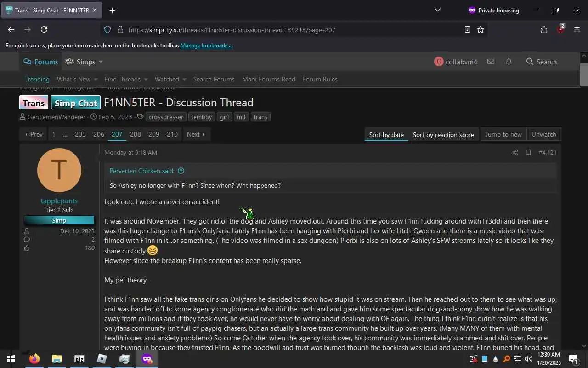
Task: Go to page 206
Action: 99,134
